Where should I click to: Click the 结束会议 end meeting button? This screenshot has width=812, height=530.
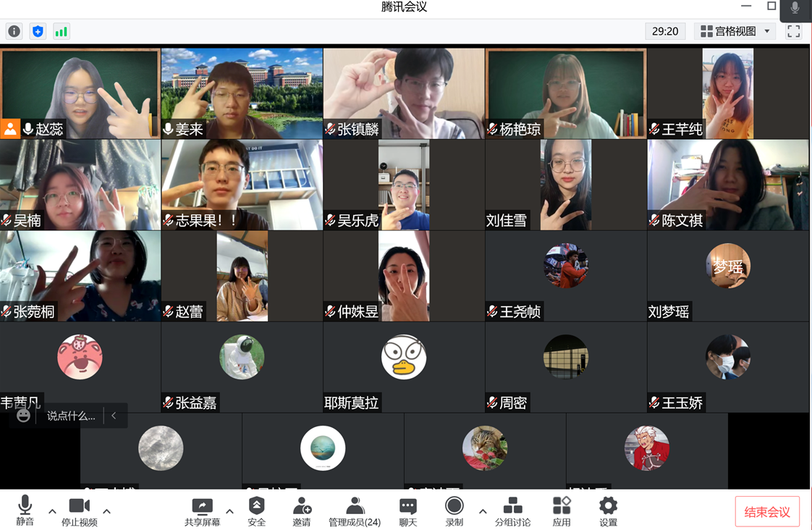coord(767,512)
